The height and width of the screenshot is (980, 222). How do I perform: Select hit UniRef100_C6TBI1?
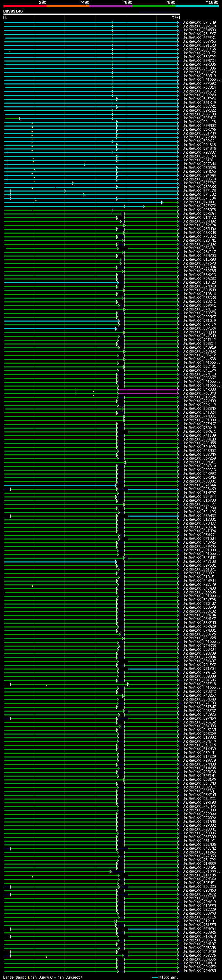pos(199,160)
